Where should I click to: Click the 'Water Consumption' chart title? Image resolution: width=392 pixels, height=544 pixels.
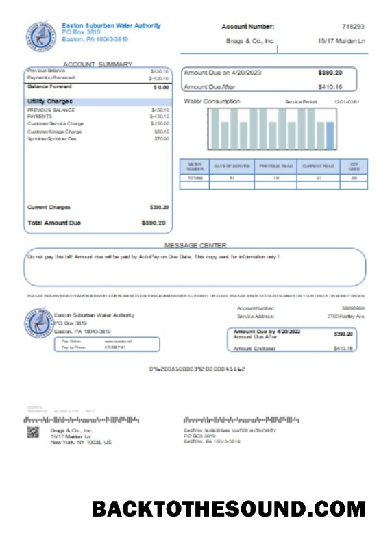pyautogui.click(x=212, y=101)
